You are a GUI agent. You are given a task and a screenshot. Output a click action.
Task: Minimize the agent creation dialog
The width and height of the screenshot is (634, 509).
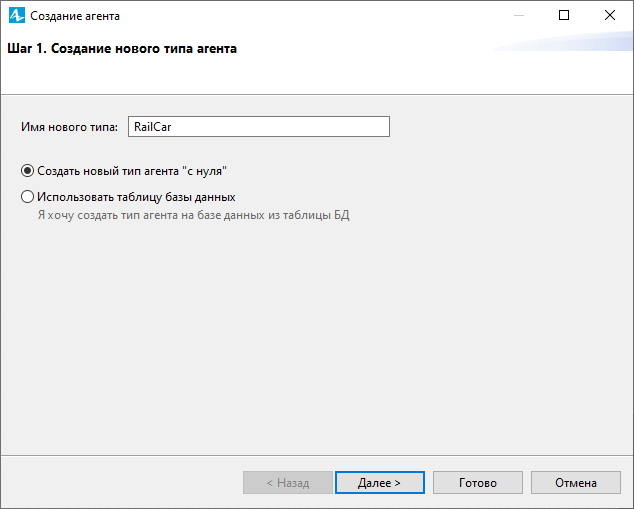[x=519, y=15]
